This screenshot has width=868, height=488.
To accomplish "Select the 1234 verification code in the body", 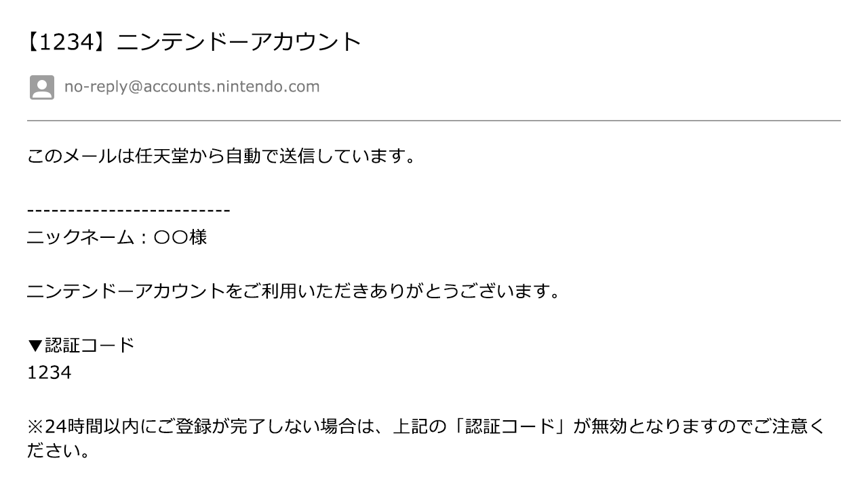I will (x=49, y=373).
